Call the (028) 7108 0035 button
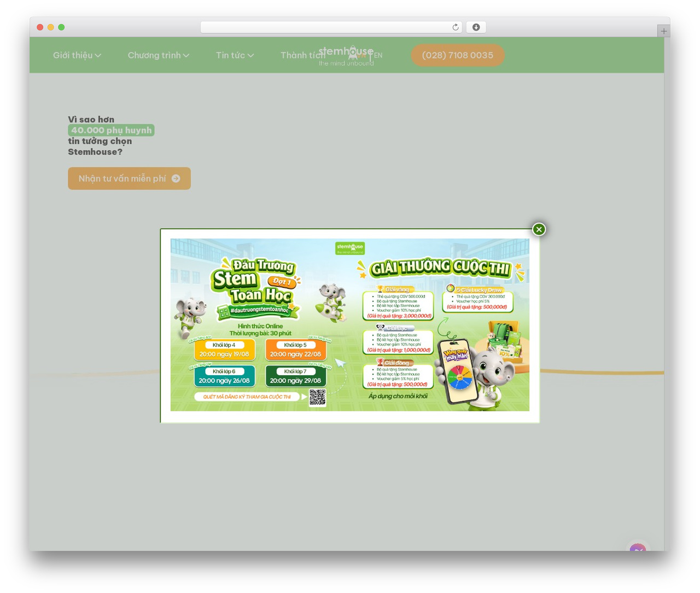 pos(458,55)
